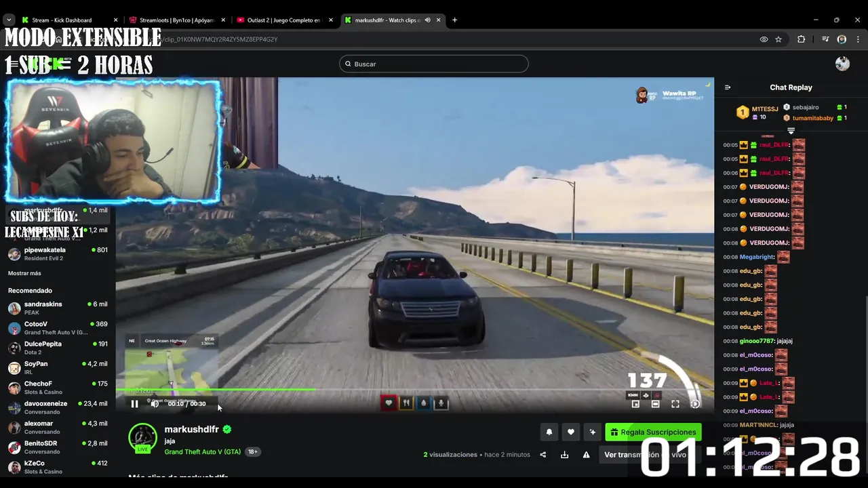
Task: Open the user profile avatar menu
Action: 842,64
